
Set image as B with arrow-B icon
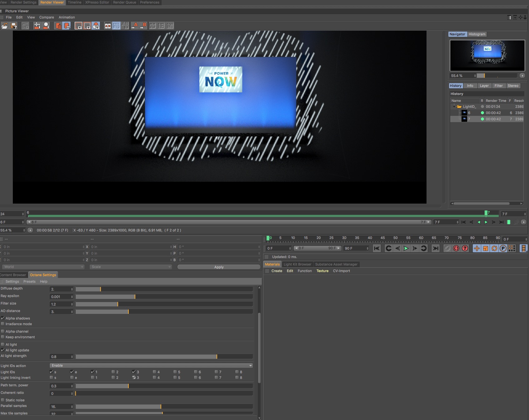pos(143,26)
